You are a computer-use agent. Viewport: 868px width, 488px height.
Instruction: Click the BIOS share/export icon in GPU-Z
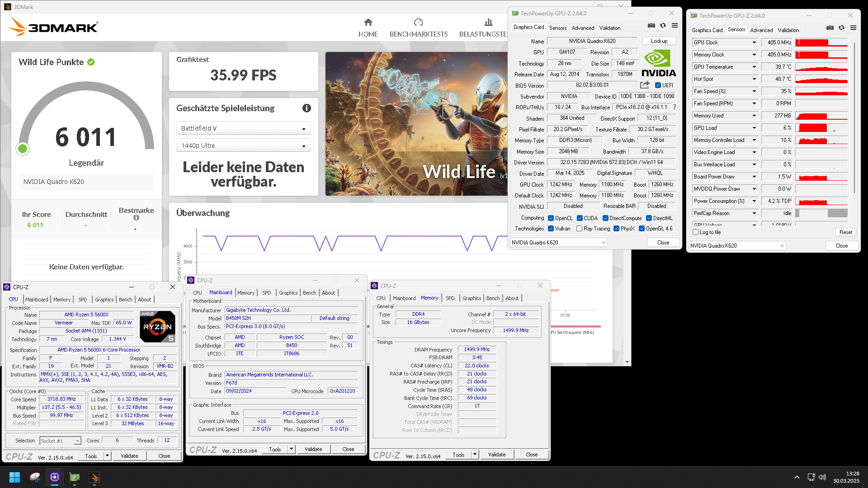coord(645,85)
